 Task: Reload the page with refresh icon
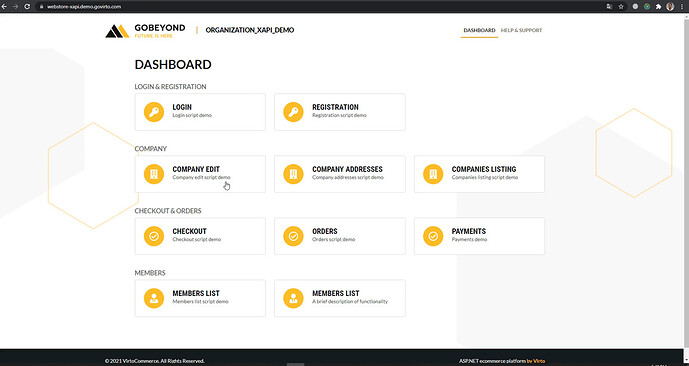(27, 7)
